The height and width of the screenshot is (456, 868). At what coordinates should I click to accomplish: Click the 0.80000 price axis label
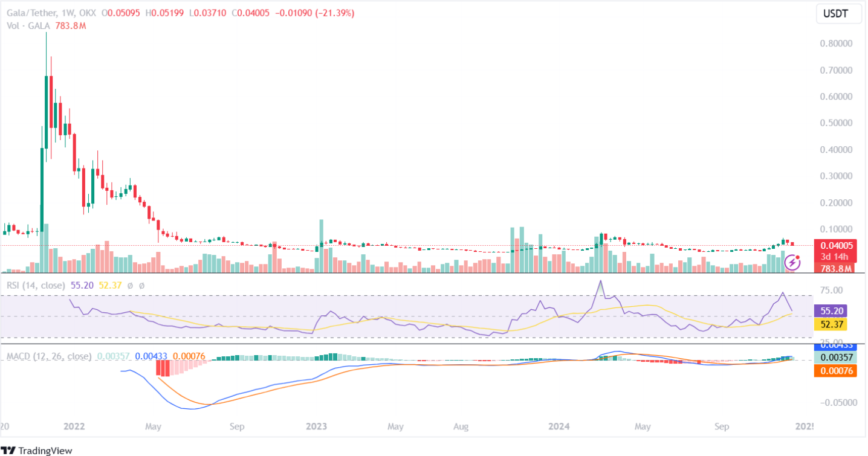point(837,43)
